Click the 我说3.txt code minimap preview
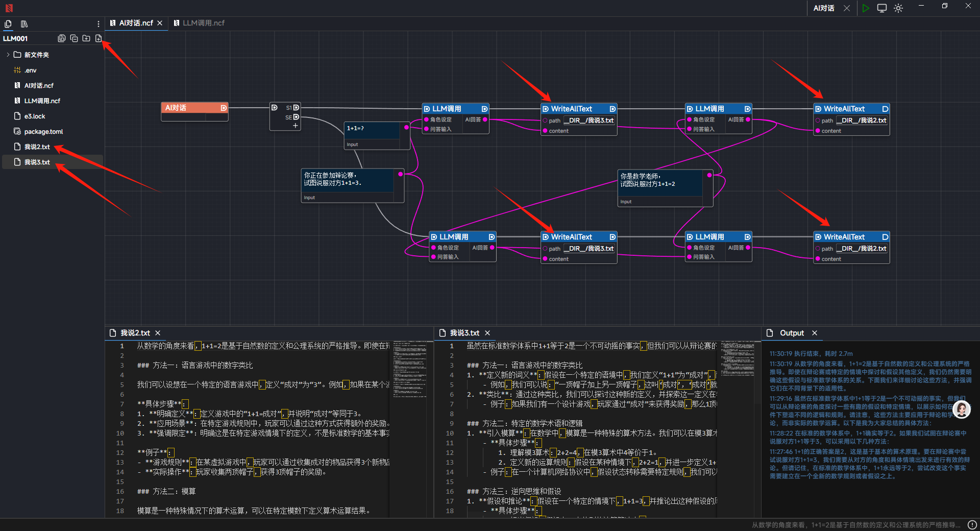This screenshot has width=980, height=531. 737,357
